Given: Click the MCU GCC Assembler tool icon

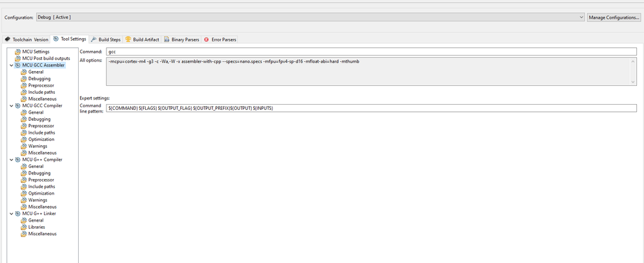Looking at the screenshot, I should 17,65.
